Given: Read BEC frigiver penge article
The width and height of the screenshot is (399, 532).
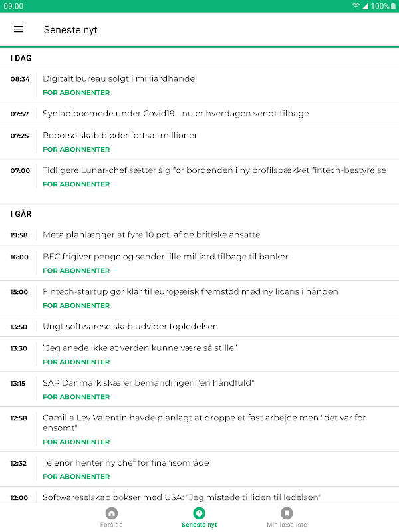Looking at the screenshot, I should [199, 263].
